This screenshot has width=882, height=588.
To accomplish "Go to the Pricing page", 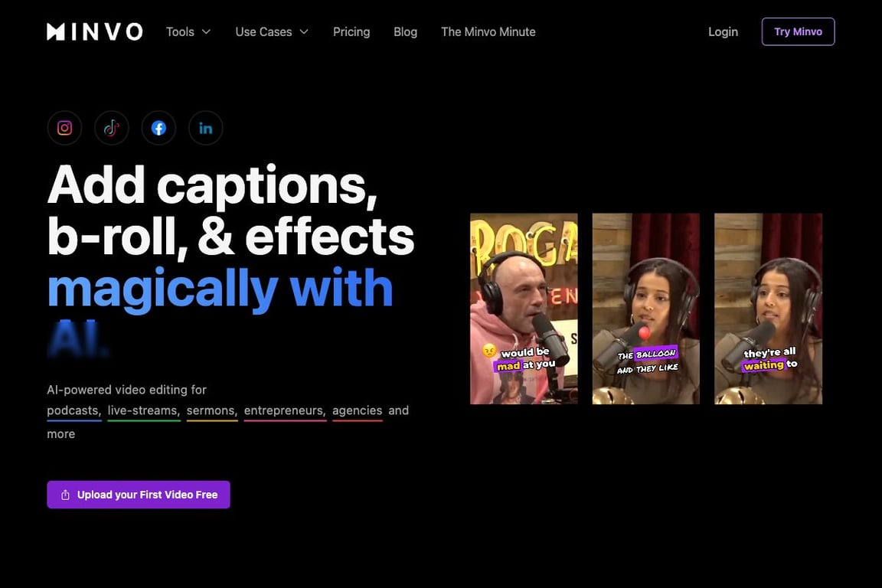I will 351,32.
